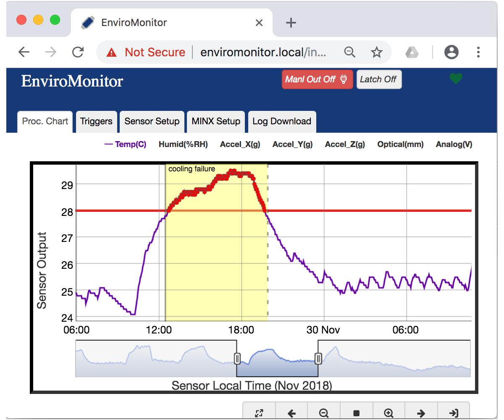Click the left range selector handle
Image resolution: width=504 pixels, height=420 pixels.
click(x=237, y=358)
